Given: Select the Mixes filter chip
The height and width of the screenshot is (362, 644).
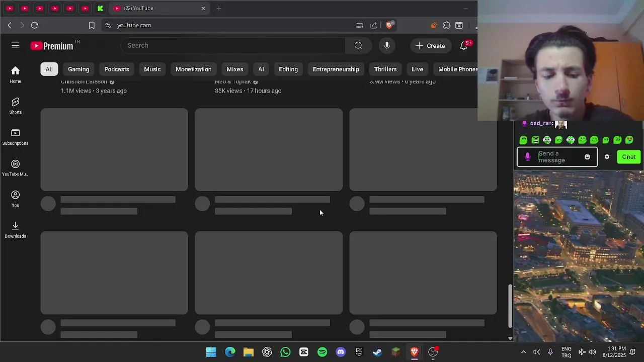Looking at the screenshot, I should [x=235, y=69].
